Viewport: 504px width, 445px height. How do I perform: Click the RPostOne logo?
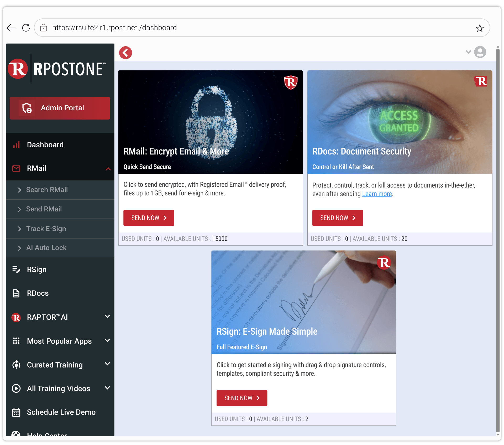coord(57,69)
